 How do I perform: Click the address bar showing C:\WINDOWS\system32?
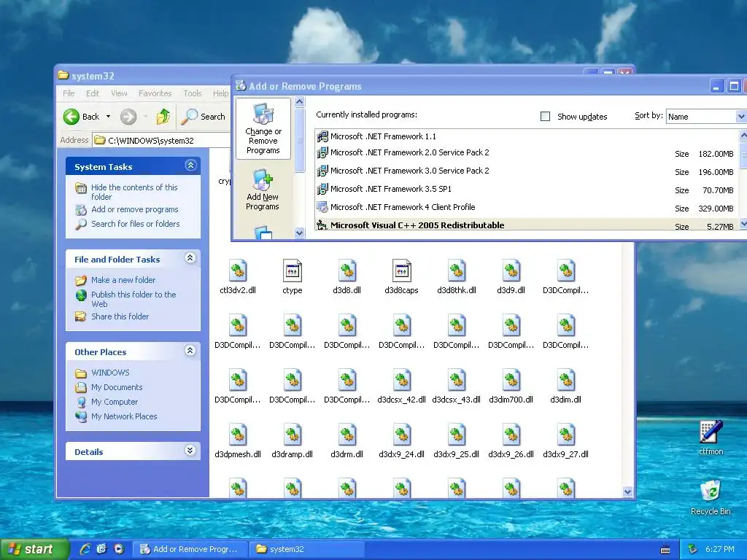[162, 141]
